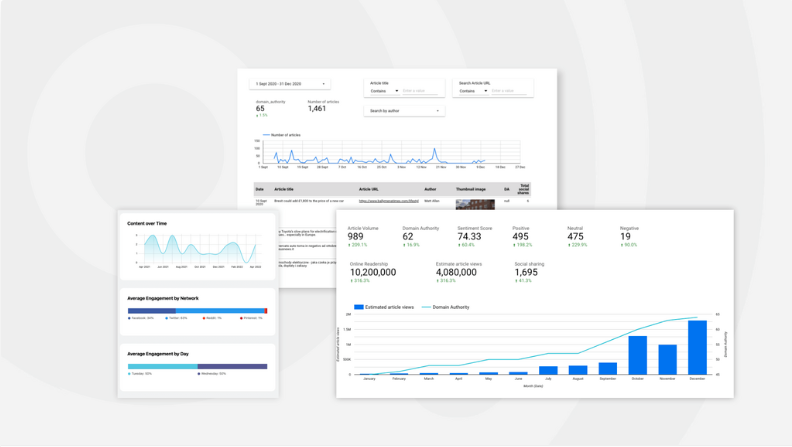
Task: Click the Reddit legend entry
Action: (212, 318)
